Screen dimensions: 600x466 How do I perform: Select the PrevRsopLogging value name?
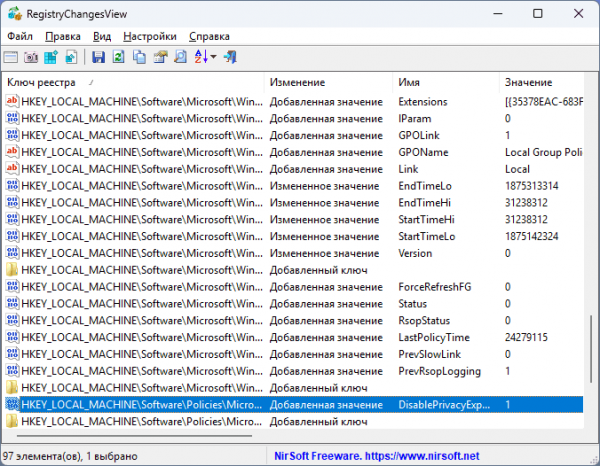point(439,371)
